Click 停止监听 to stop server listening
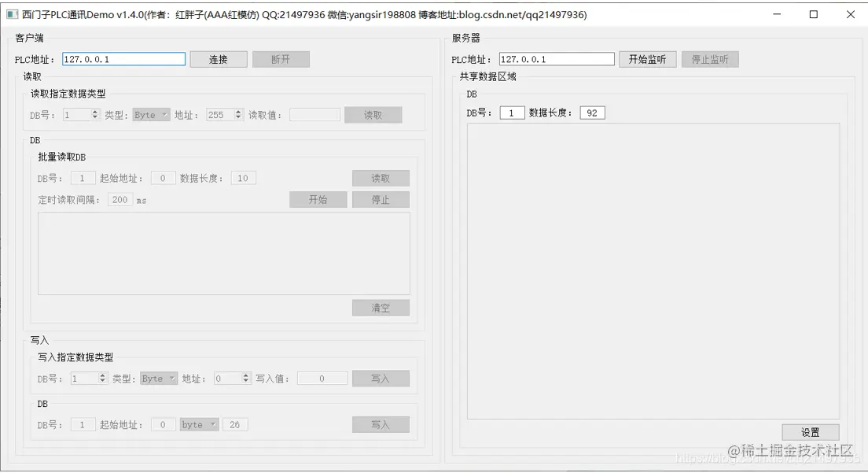 coord(709,58)
